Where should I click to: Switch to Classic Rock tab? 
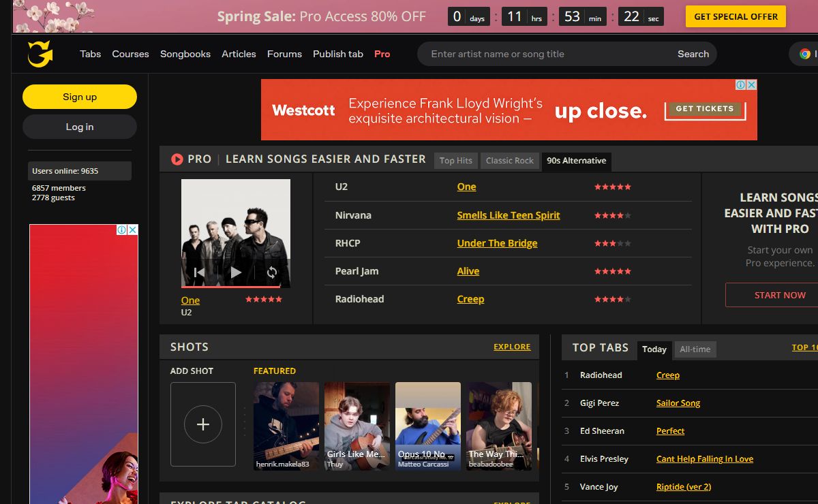pyautogui.click(x=510, y=161)
